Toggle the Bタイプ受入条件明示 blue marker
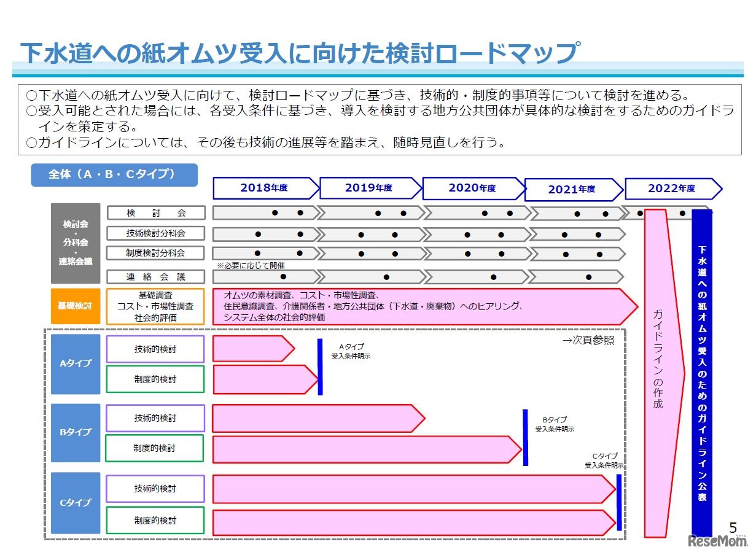756x555 pixels. point(526,437)
